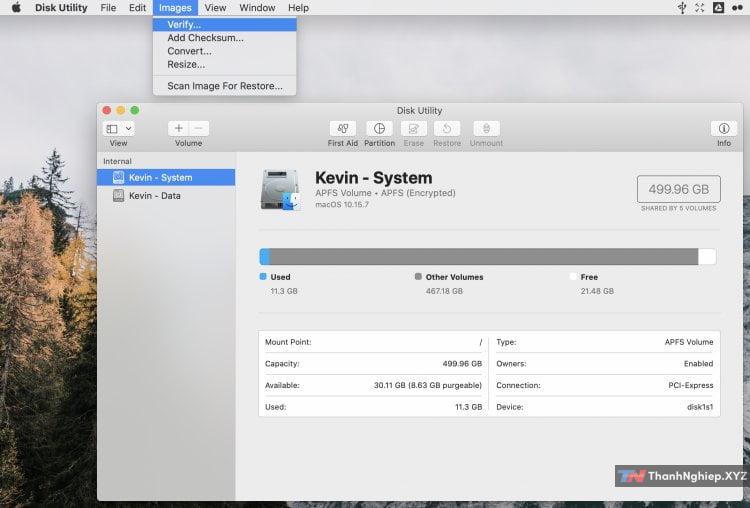This screenshot has height=508, width=750.
Task: Click the Partition toolbar icon
Action: 379,129
